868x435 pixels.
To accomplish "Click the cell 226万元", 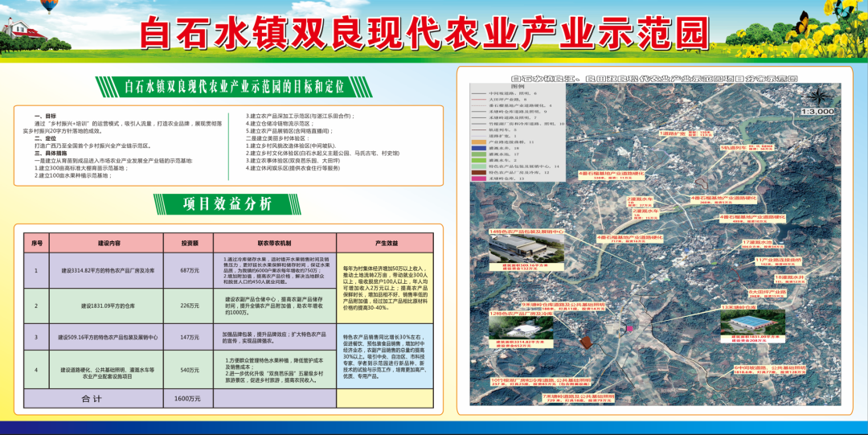I will tap(190, 306).
